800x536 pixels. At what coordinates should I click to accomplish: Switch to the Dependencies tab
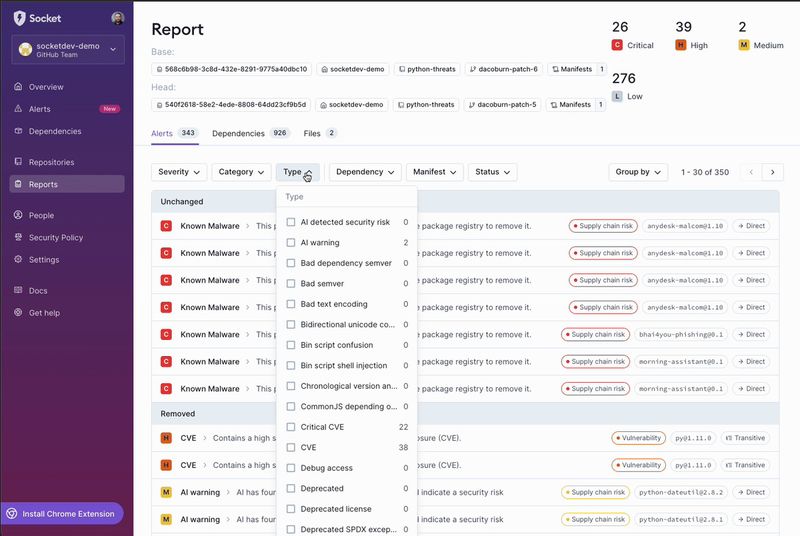251,134
